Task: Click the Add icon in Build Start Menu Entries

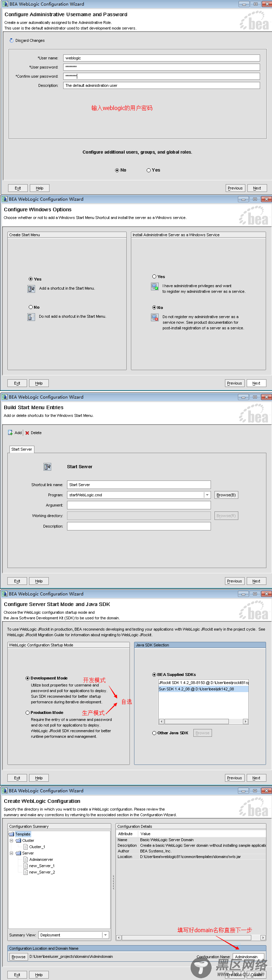Action: click(x=10, y=433)
